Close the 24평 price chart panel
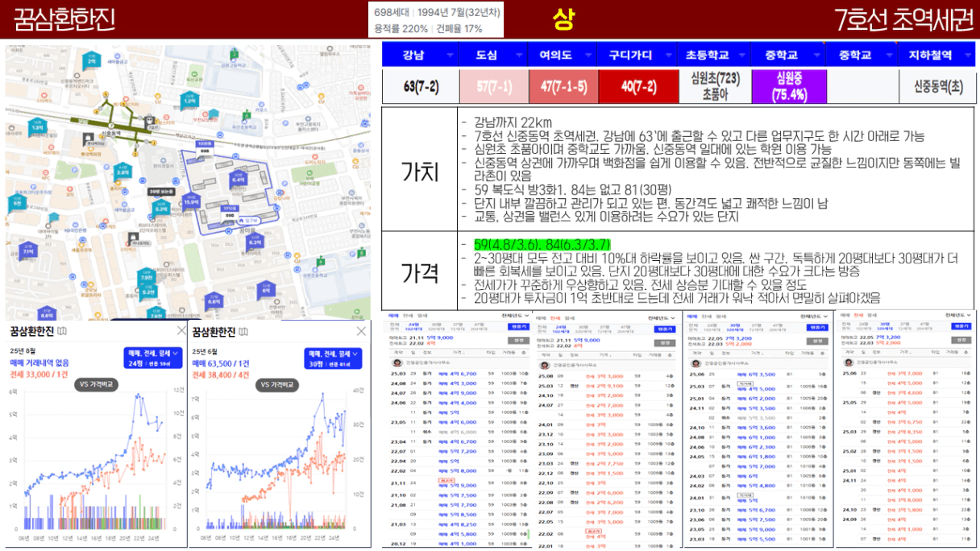 coord(181,331)
